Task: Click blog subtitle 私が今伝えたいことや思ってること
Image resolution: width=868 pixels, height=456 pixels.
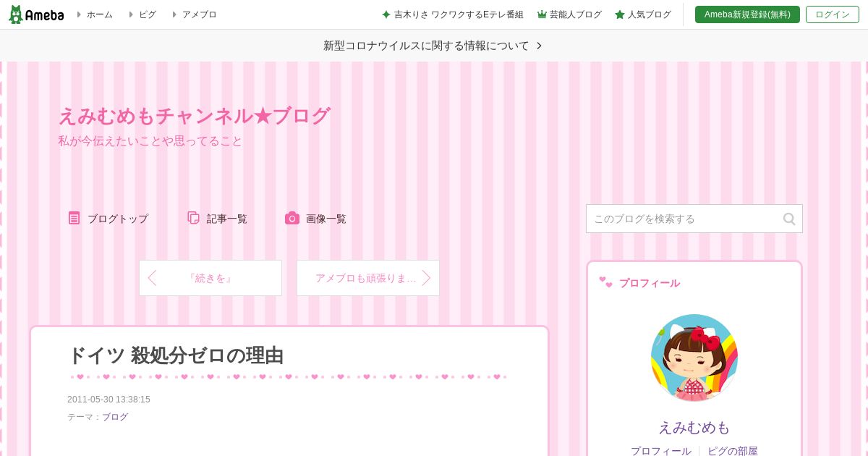Action: [150, 141]
